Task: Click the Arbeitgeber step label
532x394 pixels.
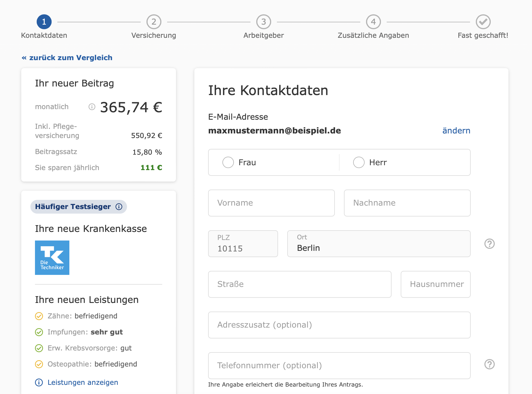Action: [264, 36]
